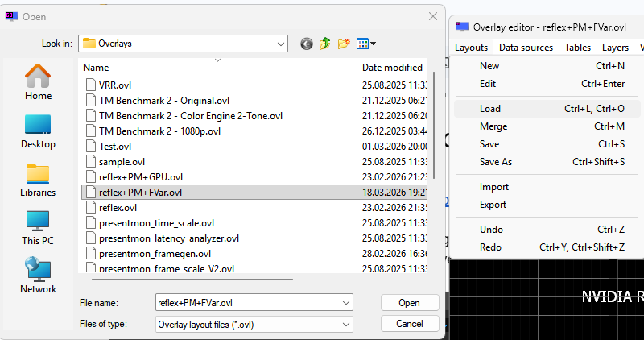The width and height of the screenshot is (644, 340).
Task: Expand the Files of type dropdown
Action: [x=346, y=325]
